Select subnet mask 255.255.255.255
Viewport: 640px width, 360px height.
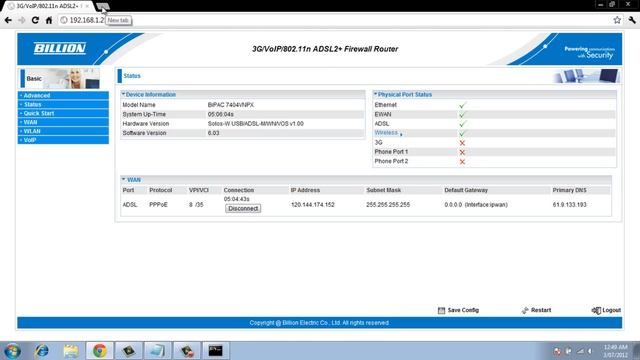coord(388,204)
